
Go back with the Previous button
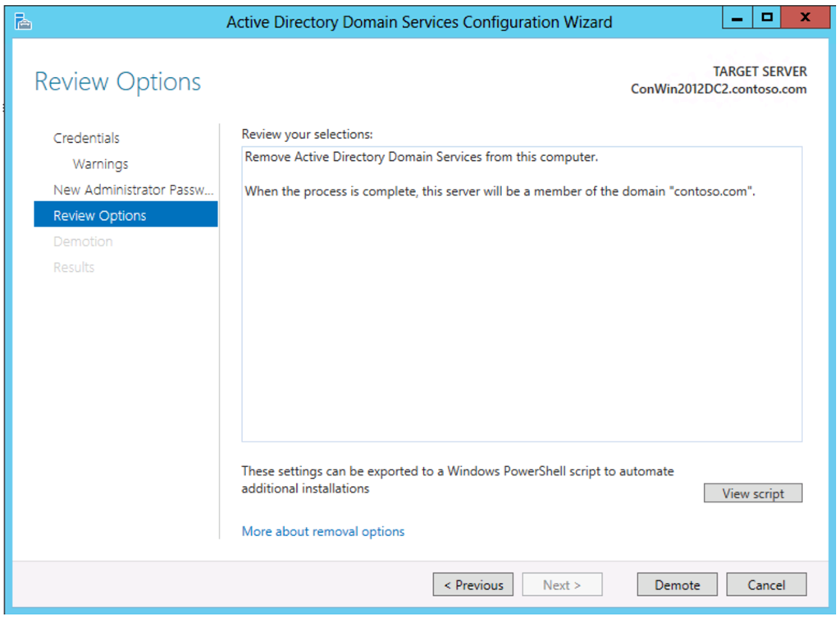(x=473, y=585)
